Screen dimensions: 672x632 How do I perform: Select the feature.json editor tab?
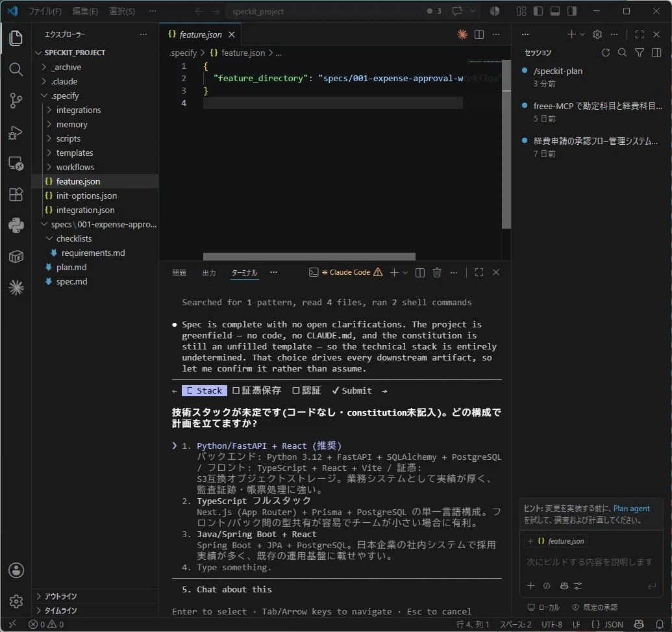point(200,34)
